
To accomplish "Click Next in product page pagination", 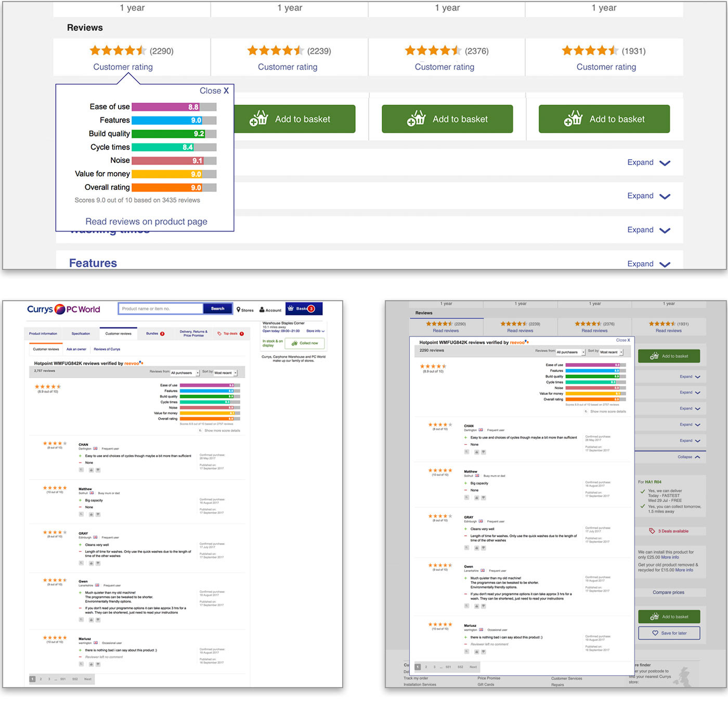I will tap(88, 679).
